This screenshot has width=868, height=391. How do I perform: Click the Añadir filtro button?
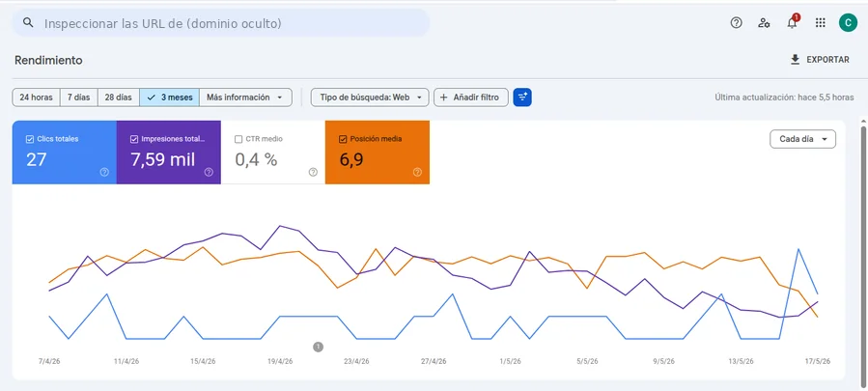click(471, 98)
